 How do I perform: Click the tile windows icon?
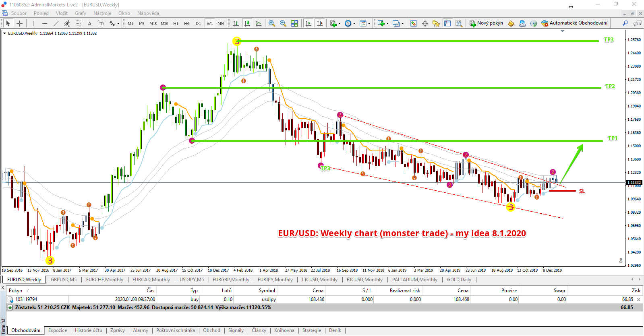point(294,23)
